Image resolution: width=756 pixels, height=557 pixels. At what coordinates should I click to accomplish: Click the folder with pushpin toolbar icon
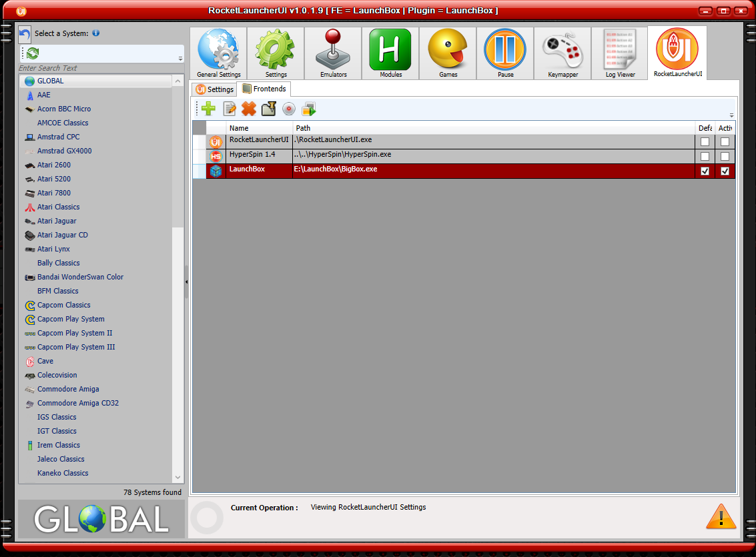268,109
